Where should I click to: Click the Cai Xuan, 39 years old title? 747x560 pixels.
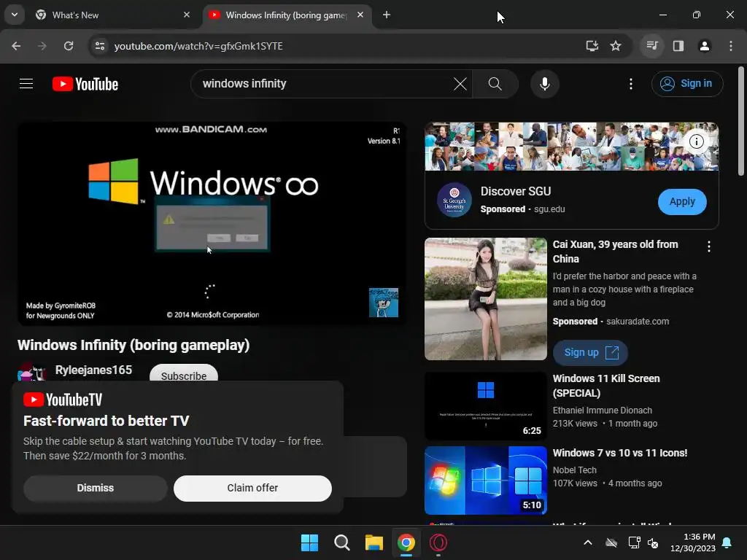point(615,252)
